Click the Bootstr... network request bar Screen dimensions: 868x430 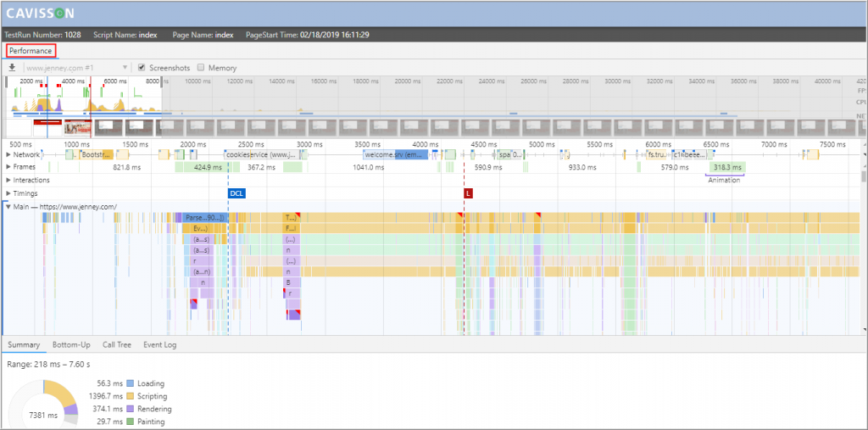point(97,154)
